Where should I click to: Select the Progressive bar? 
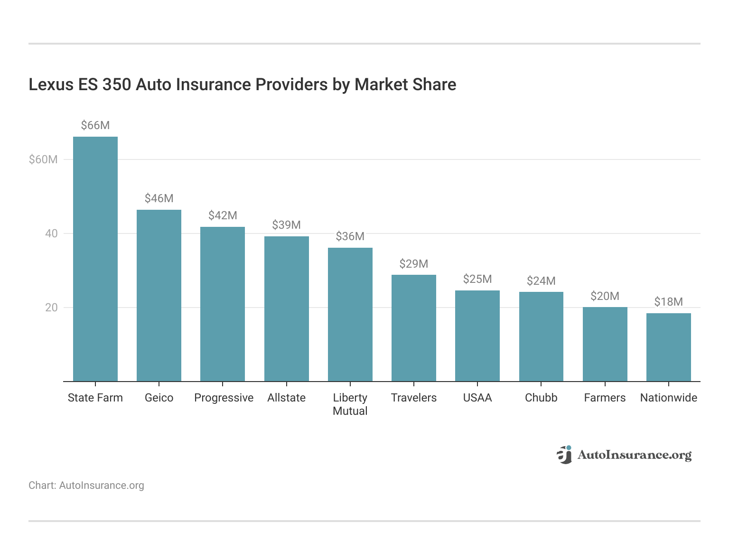[x=223, y=304]
